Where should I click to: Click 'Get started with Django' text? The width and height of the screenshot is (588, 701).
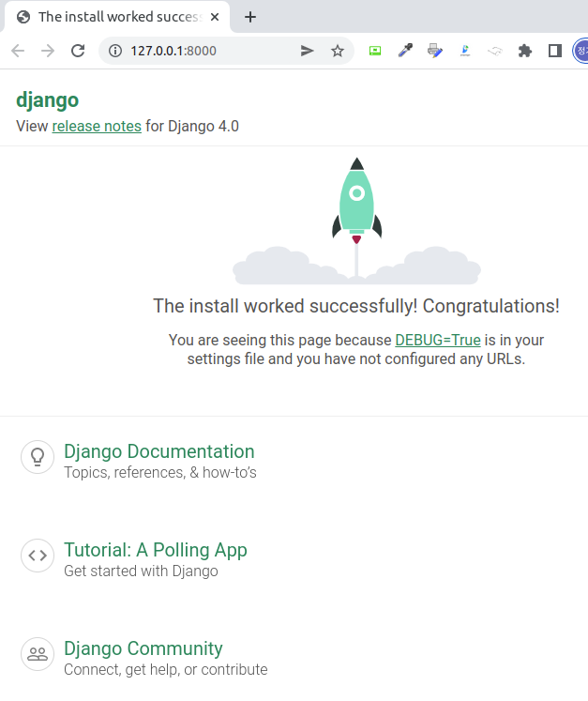[x=141, y=571]
